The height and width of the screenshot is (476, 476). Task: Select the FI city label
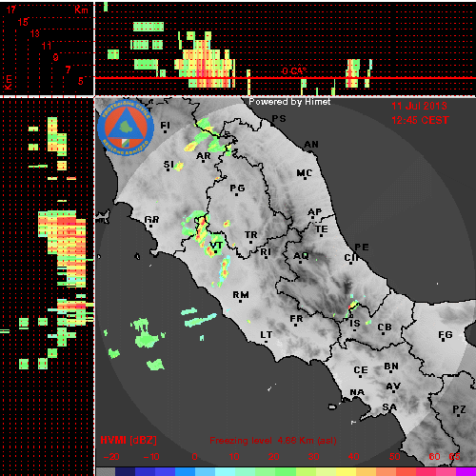pos(165,126)
